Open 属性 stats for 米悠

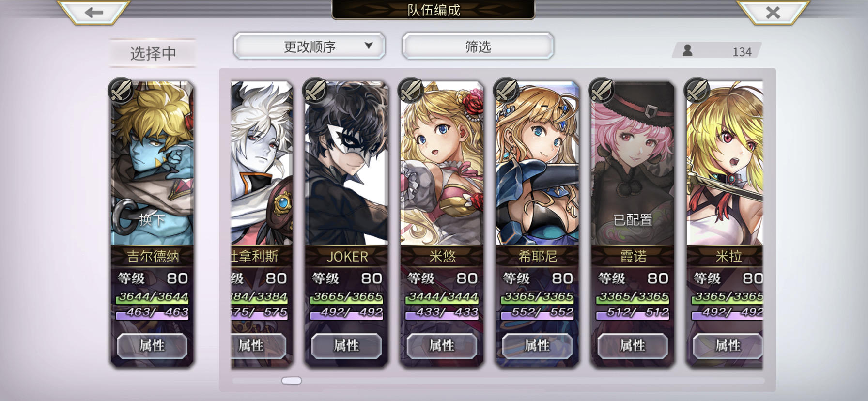pos(442,346)
